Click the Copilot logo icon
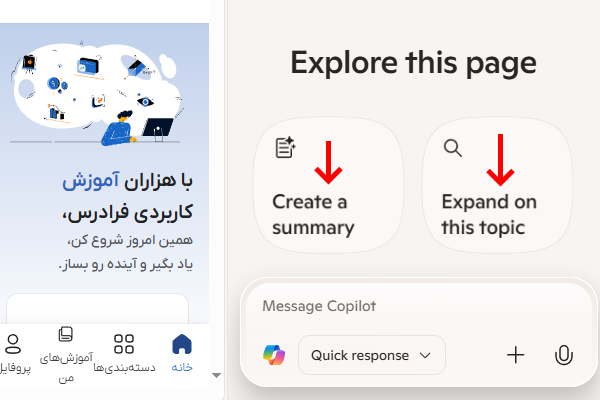The image size is (600, 400). 274,355
